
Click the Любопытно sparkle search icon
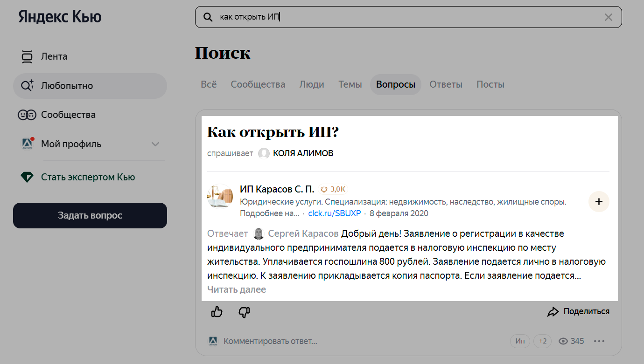point(27,86)
